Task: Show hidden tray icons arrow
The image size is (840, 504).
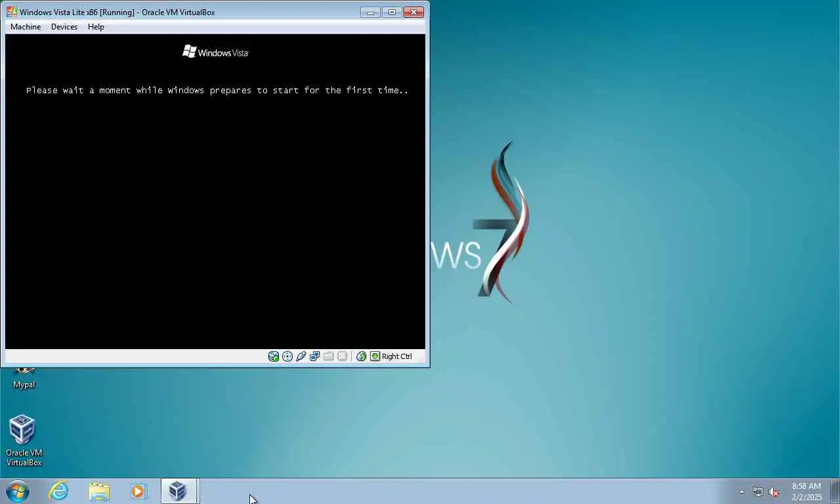Action: [742, 492]
